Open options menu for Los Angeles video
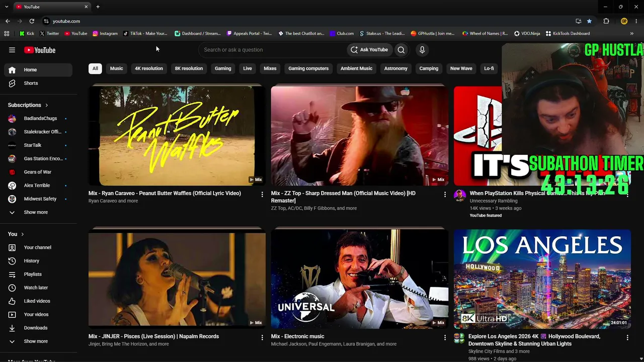Image resolution: width=644 pixels, height=362 pixels. 627,337
